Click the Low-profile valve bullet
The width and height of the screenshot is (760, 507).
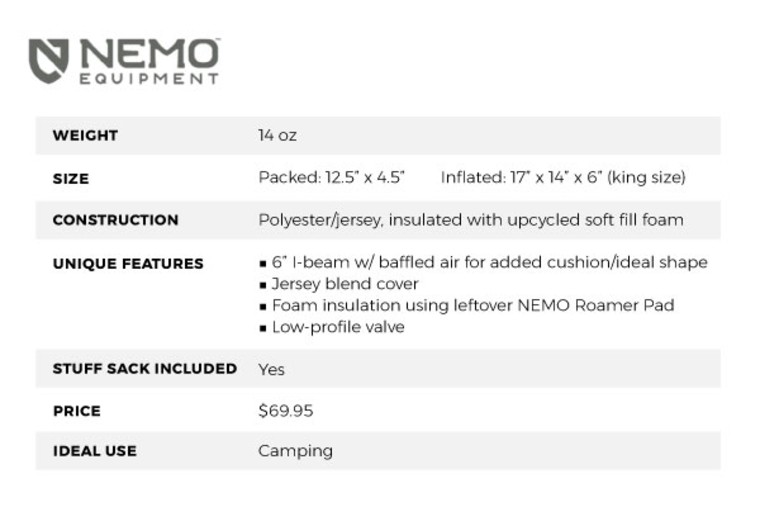point(337,327)
